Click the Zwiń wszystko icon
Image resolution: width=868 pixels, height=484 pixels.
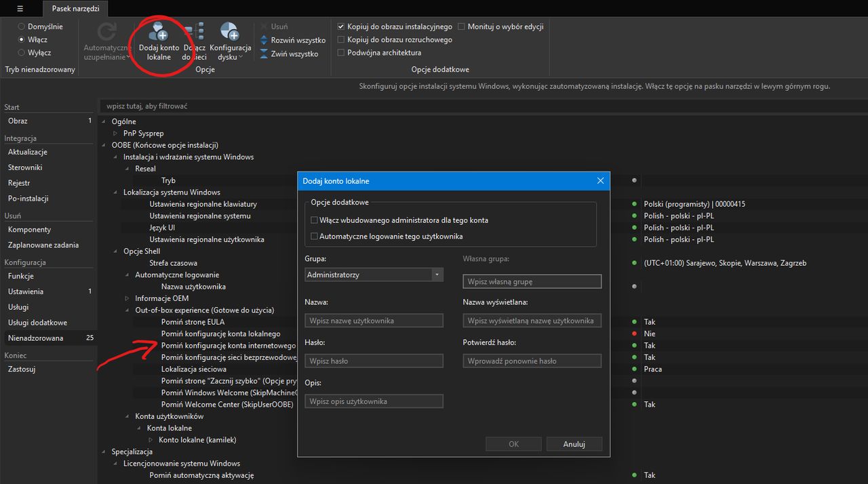[264, 54]
